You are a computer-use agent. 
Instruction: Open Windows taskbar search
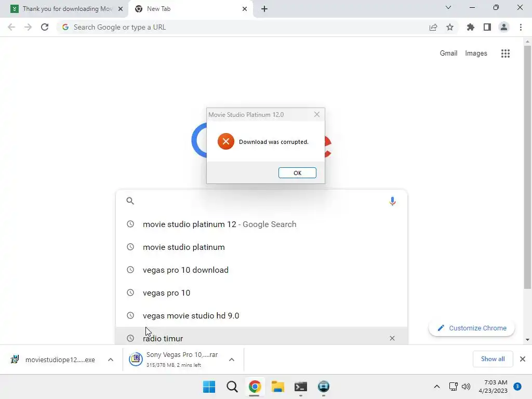tap(232, 387)
